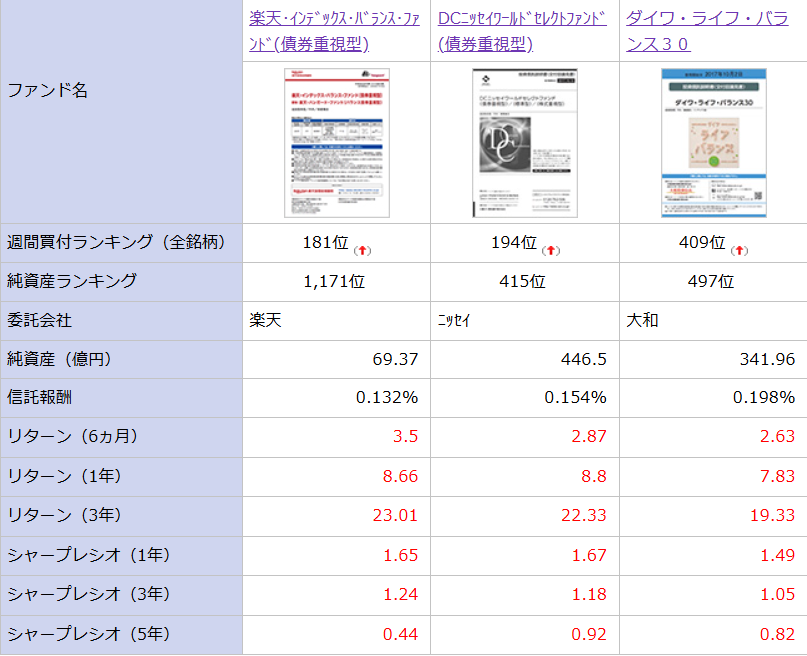Click the 2.63 six-month return value

[x=778, y=436]
